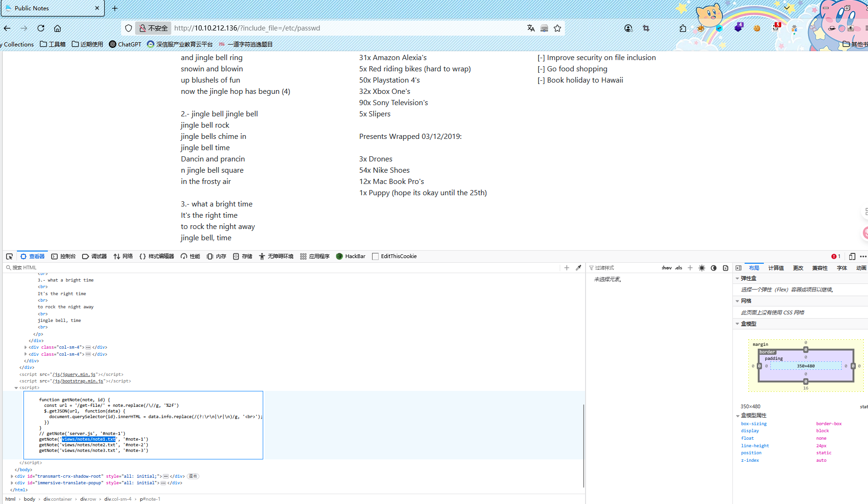The height and width of the screenshot is (504, 868).
Task: Select the body breadcrumb
Action: tap(30, 499)
